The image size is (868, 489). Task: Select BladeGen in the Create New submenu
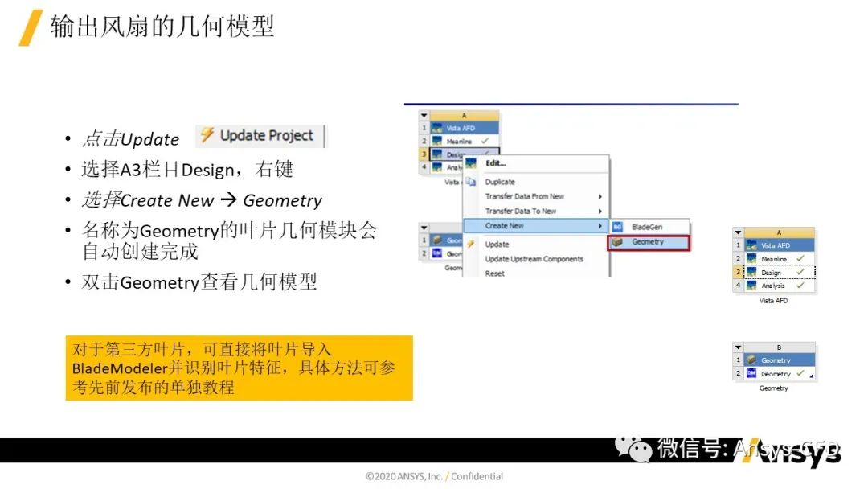click(647, 227)
